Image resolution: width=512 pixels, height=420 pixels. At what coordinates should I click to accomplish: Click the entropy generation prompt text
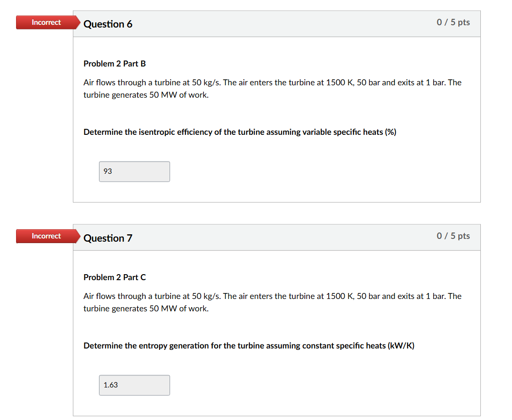click(x=249, y=346)
